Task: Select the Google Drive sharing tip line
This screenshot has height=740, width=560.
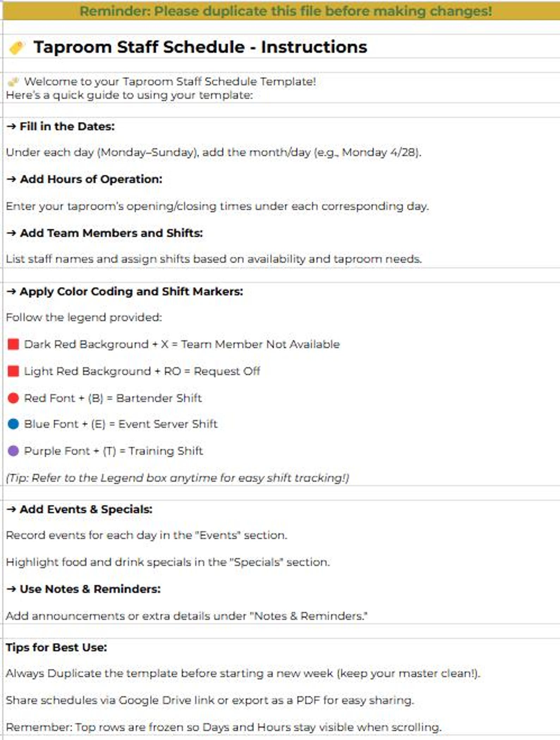Action: (x=209, y=700)
